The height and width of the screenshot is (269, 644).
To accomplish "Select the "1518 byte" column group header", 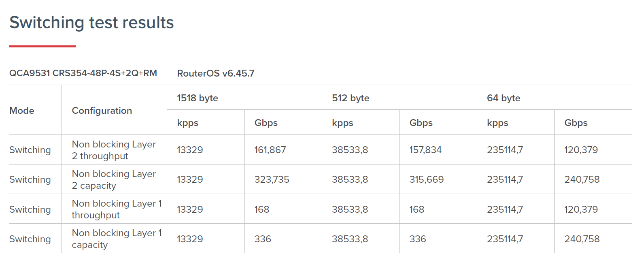I will 198,98.
